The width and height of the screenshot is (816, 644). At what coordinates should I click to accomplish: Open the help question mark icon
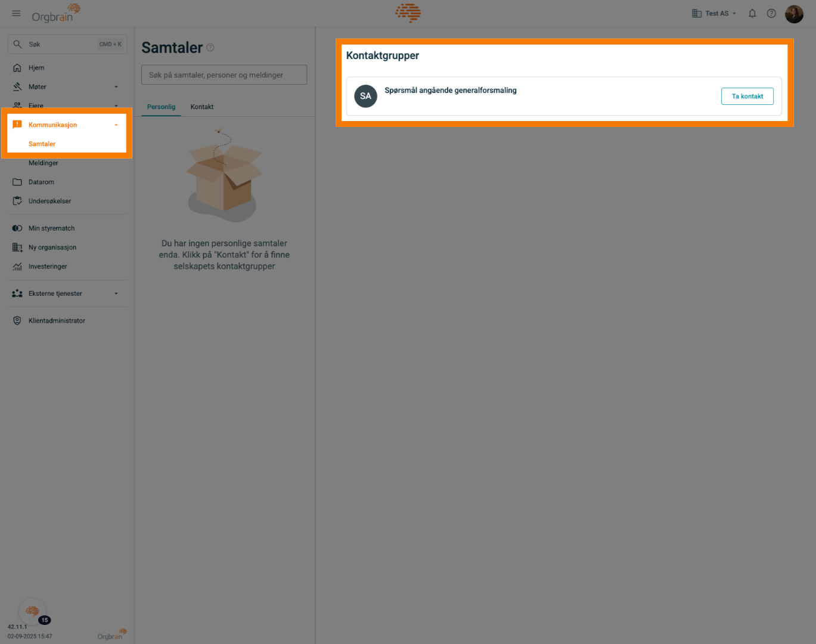click(x=771, y=13)
